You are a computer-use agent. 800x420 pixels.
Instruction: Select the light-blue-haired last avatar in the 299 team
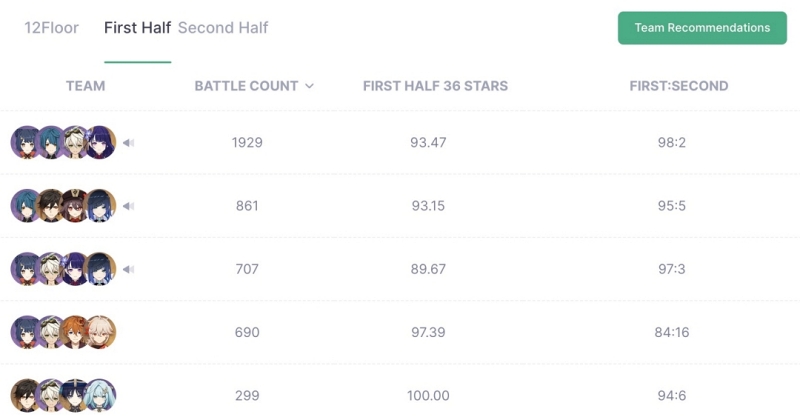pyautogui.click(x=101, y=396)
